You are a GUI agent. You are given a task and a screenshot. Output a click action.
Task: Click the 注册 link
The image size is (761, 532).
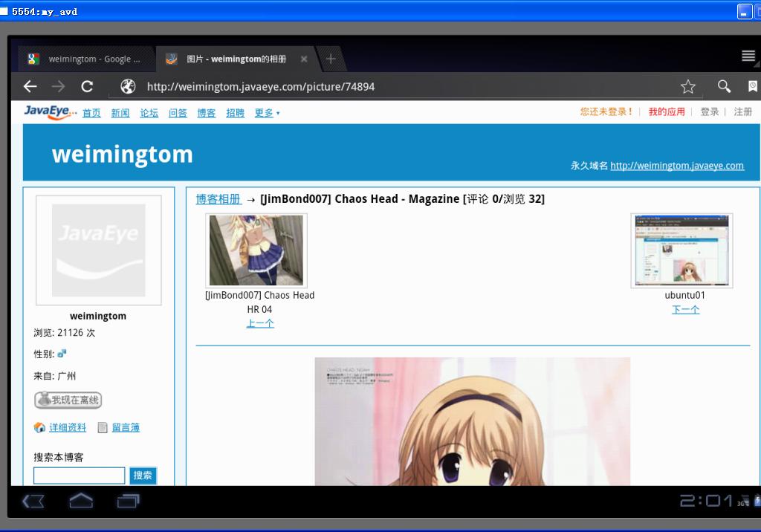tap(743, 111)
